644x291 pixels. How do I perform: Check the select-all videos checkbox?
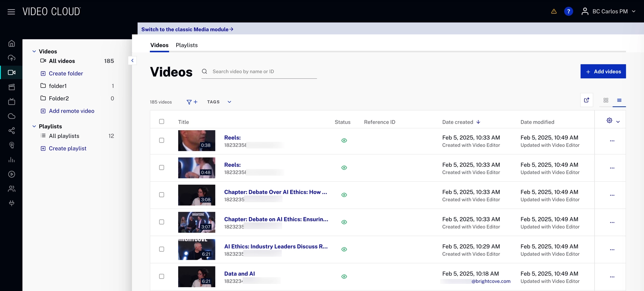pos(161,122)
